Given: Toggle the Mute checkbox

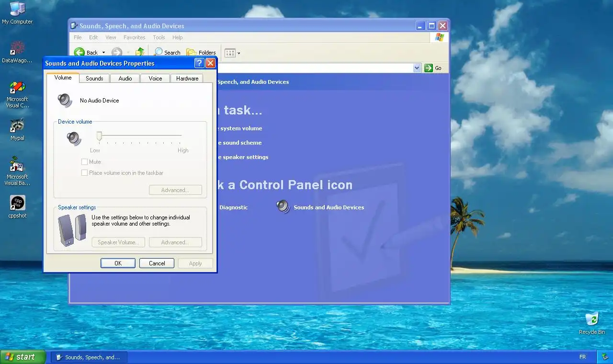Looking at the screenshot, I should (84, 162).
